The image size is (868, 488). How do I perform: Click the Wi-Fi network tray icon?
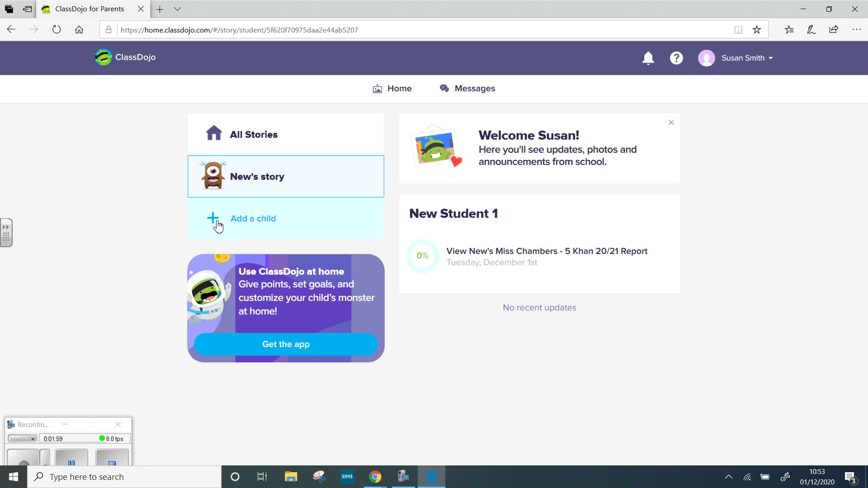(747, 477)
